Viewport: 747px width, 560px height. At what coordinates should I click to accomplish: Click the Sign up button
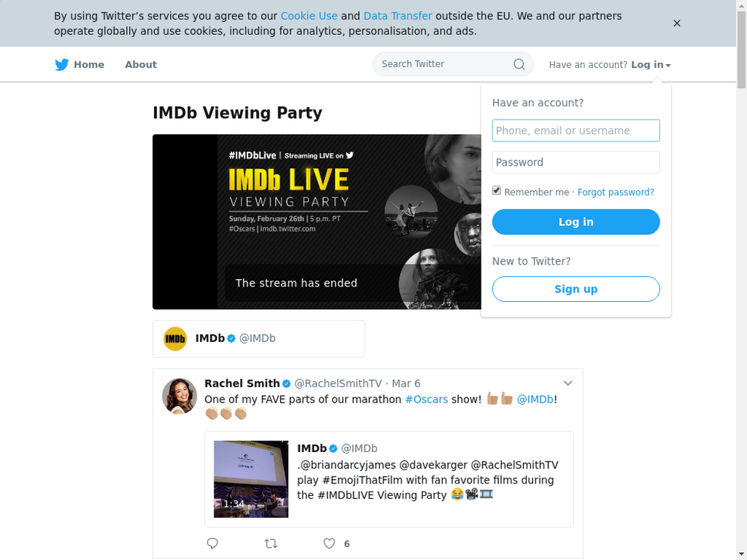[x=576, y=289]
